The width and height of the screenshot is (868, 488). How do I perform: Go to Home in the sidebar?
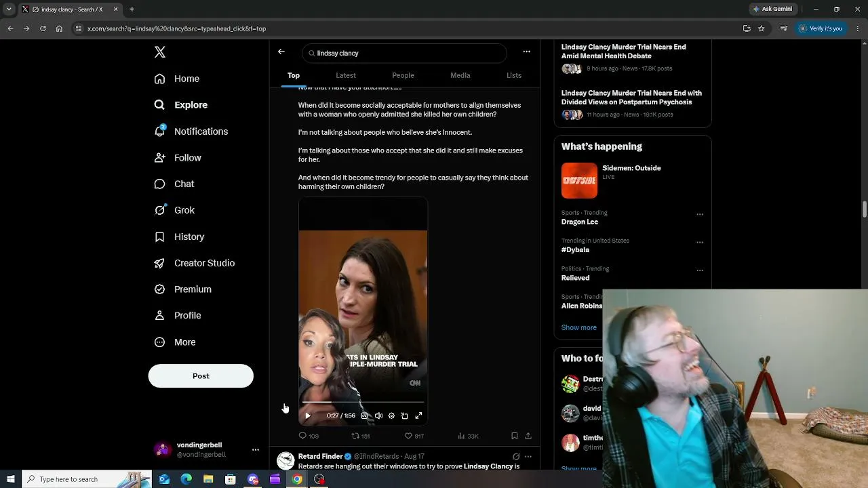[177, 79]
